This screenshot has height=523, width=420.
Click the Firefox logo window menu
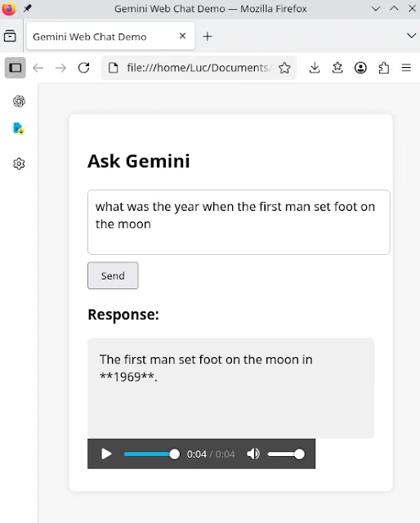click(9, 8)
